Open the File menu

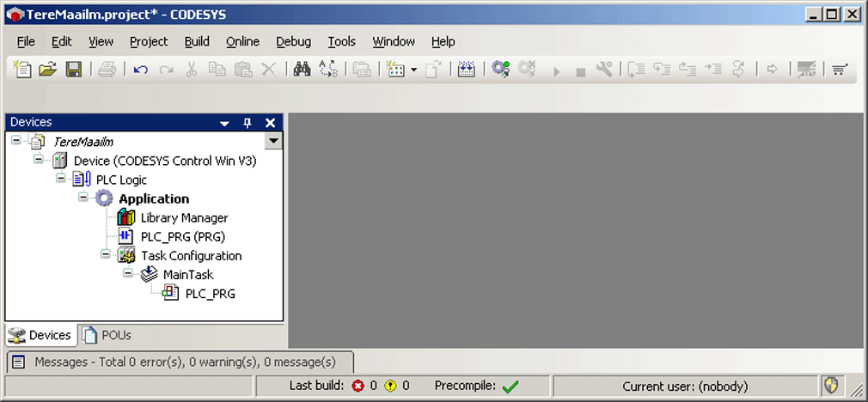point(26,41)
